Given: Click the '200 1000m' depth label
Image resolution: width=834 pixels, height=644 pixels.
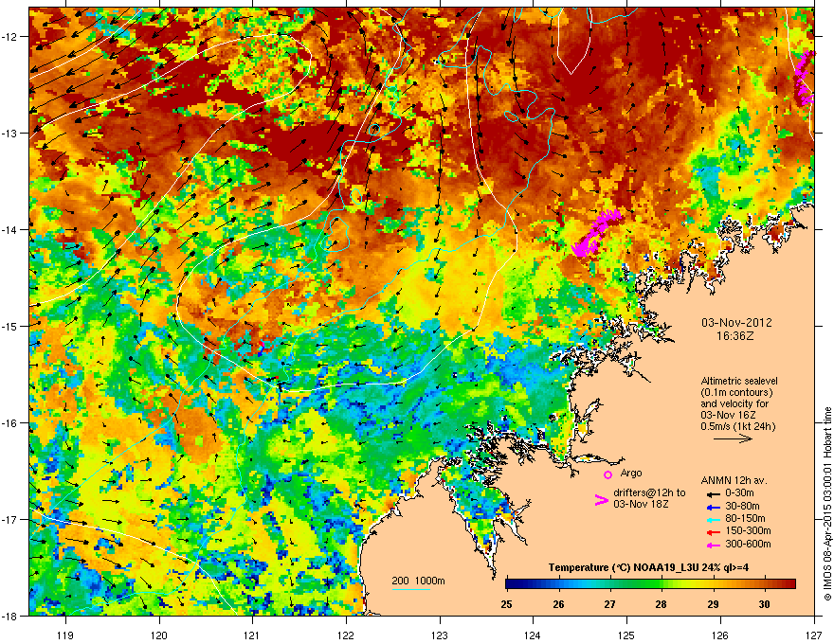Looking at the screenshot, I should tap(419, 581).
